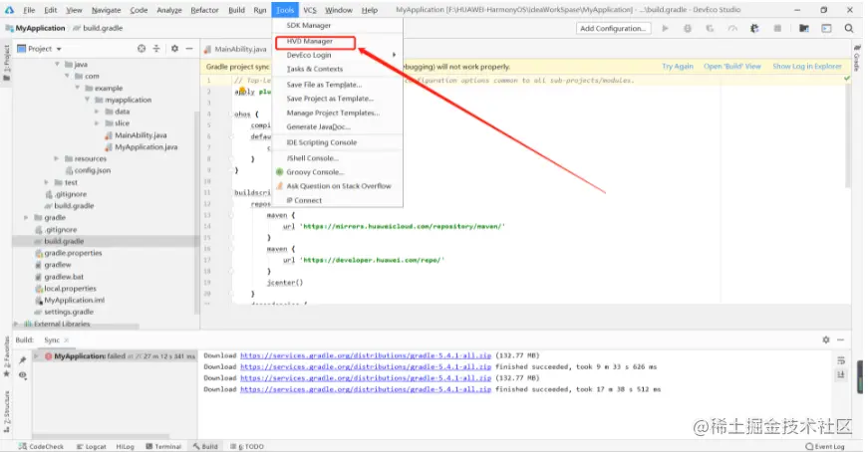Image resolution: width=868 pixels, height=452 pixels.
Task: Open HVD Manager from Tools menu
Action: pyautogui.click(x=310, y=41)
